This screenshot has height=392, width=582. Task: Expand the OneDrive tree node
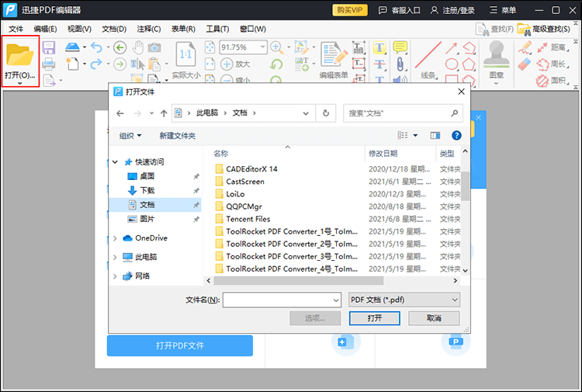tap(115, 238)
